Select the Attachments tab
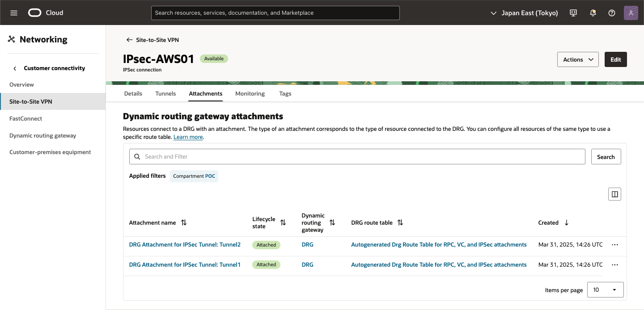 [206, 93]
